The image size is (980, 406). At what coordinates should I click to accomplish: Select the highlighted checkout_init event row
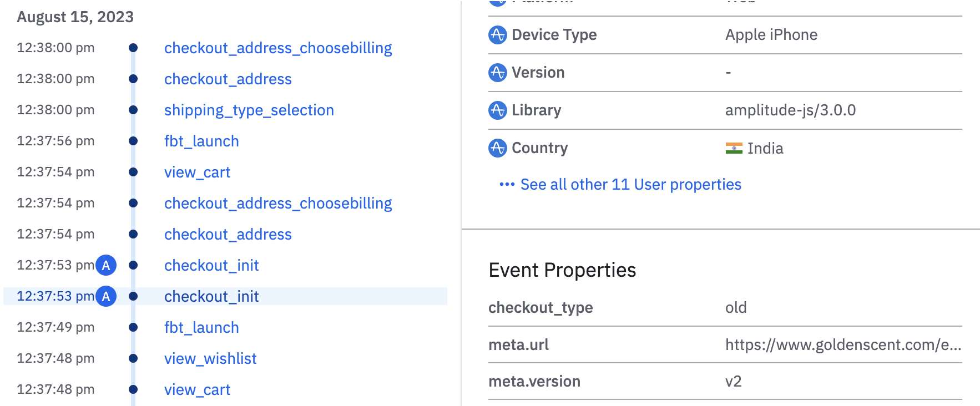point(211,297)
